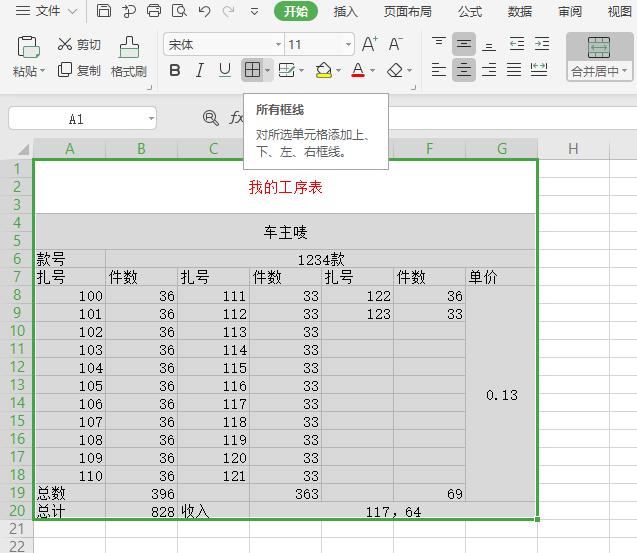Click the Save icon in quick access bar
Screen dimensions: 637x553
point(104,11)
